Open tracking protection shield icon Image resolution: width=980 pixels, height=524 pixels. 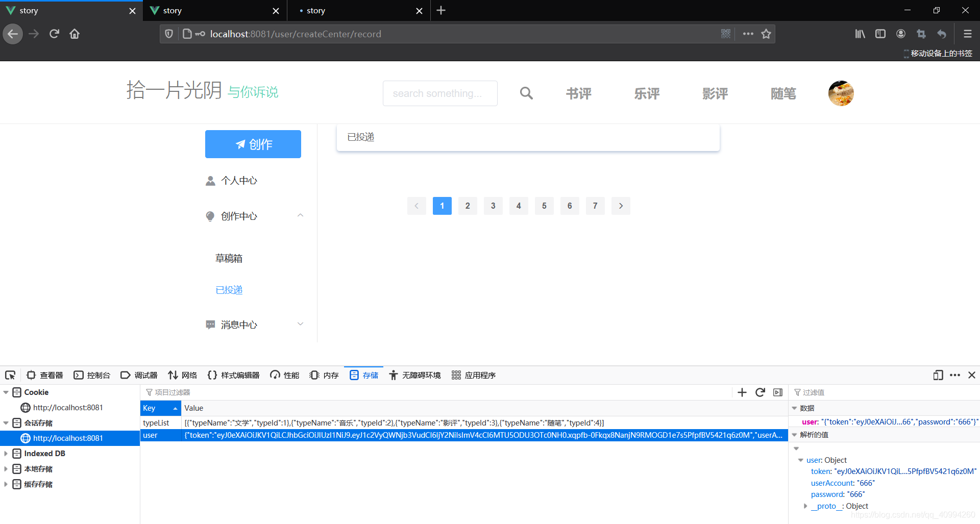pyautogui.click(x=169, y=34)
